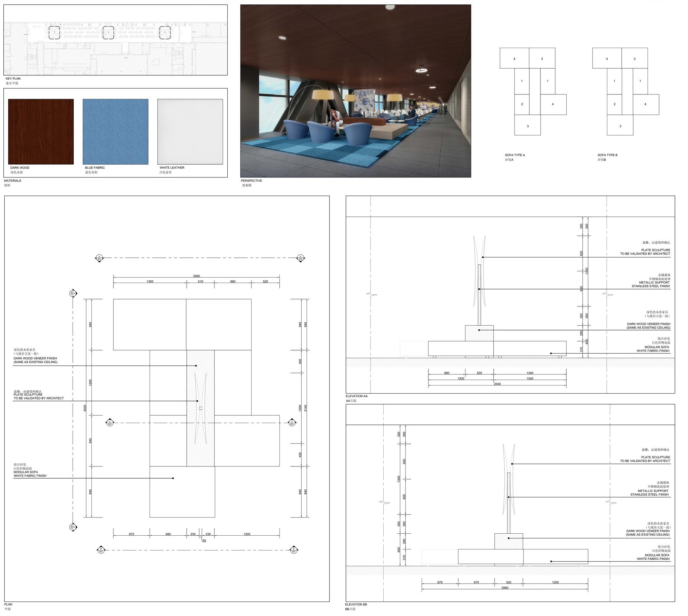Select the middle highlighted box in key plan

108,33
